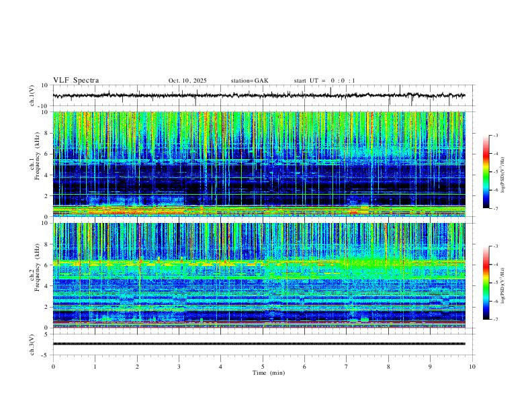
Task: Click the ch.1 PSD color scale bar
Action: [x=486, y=172]
